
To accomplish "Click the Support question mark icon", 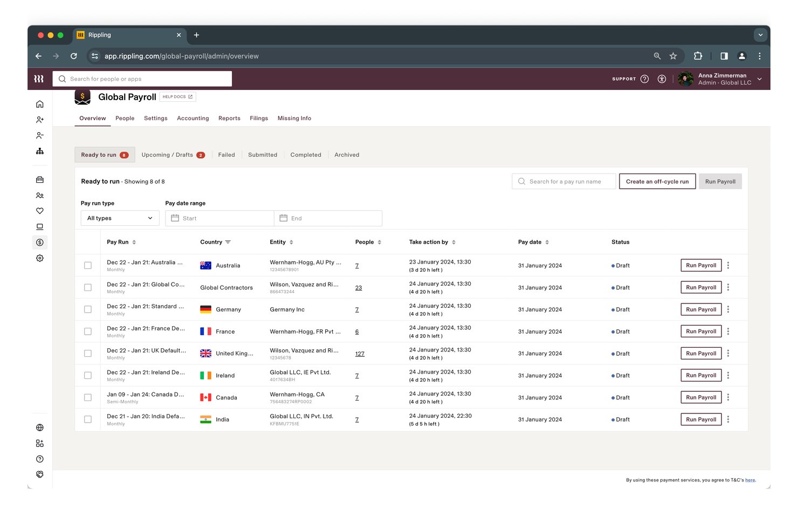I will tap(644, 79).
